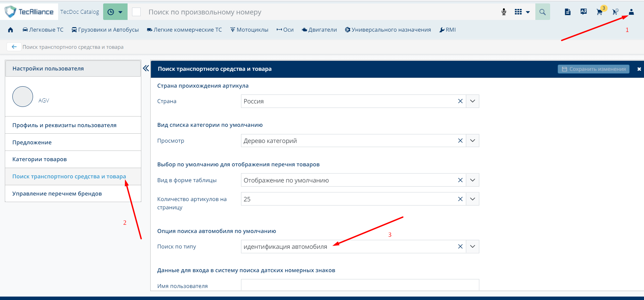Click the Имя пользователя input field
The height and width of the screenshot is (300, 644).
360,285
